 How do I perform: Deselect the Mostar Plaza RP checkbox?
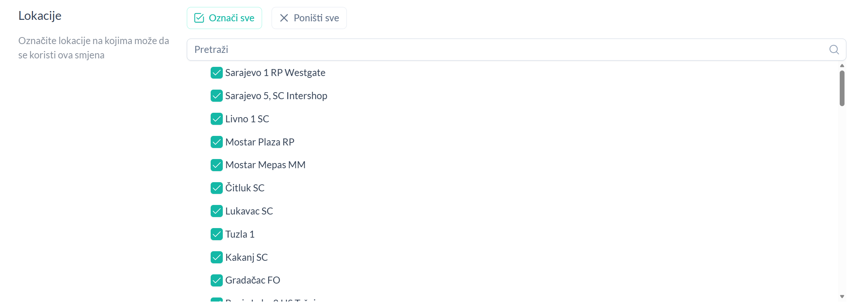pos(217,142)
